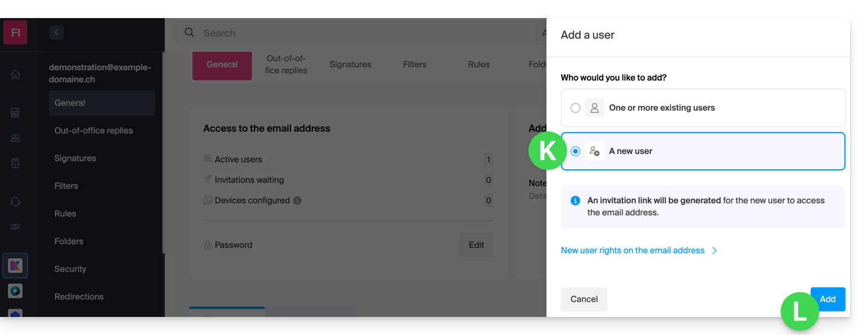Expand 'New user rights on the email address'
This screenshot has height=335, width=868.
639,251
